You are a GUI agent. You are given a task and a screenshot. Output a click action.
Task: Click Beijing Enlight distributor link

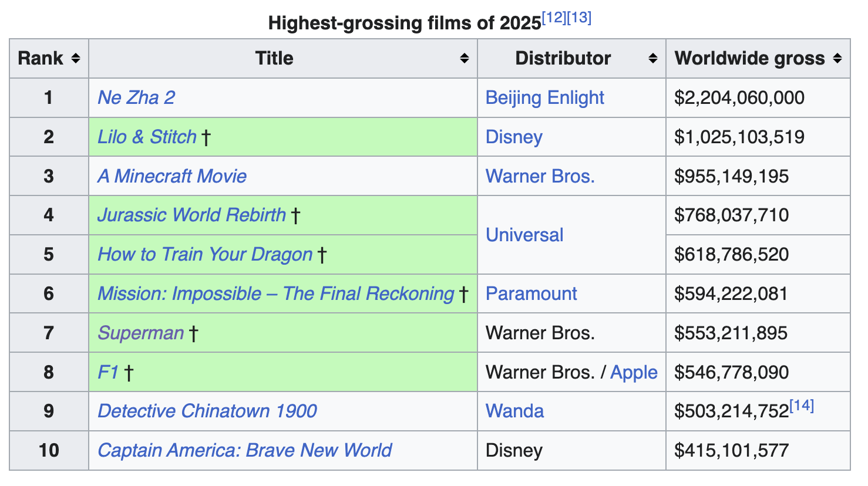[x=544, y=97]
